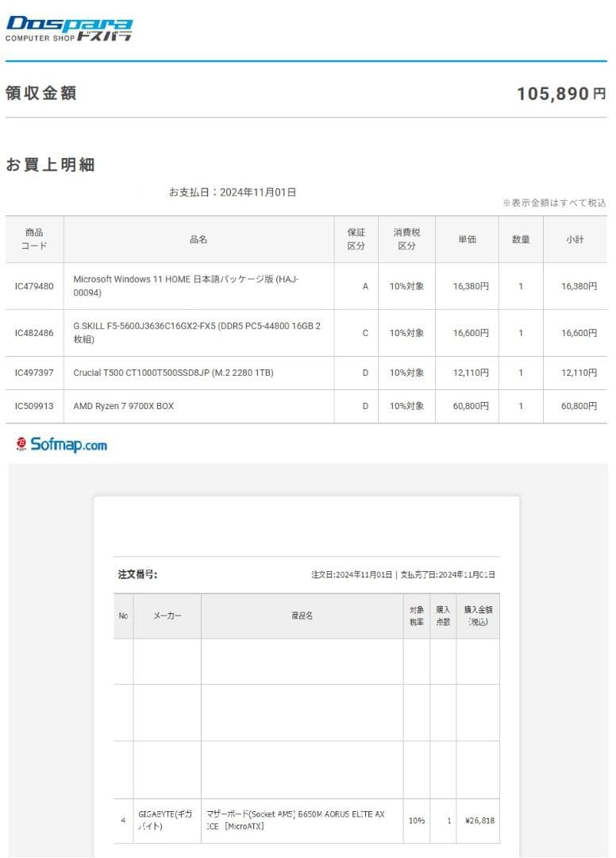Click the 数量 column header
616x858 pixels.
click(521, 239)
